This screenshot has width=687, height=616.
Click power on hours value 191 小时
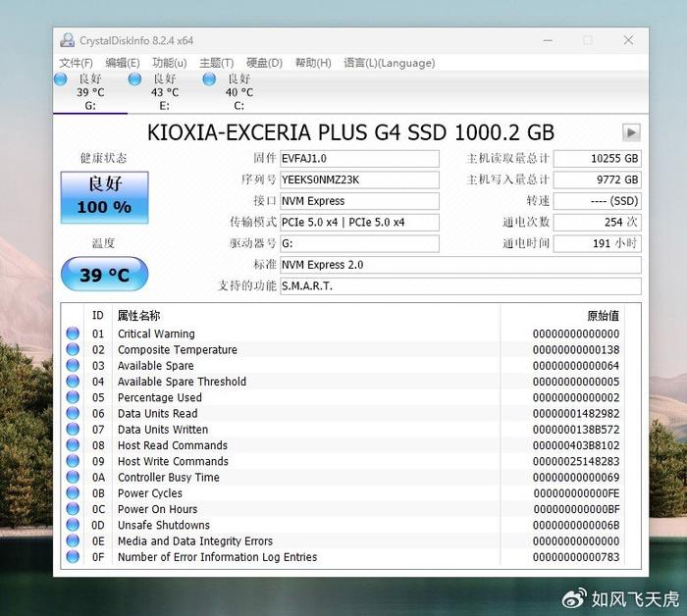597,243
